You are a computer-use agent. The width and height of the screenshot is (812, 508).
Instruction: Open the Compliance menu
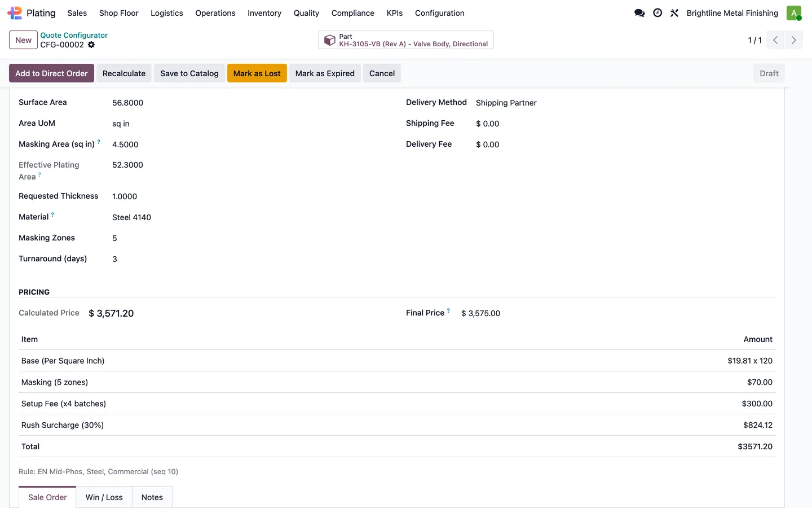coord(353,13)
